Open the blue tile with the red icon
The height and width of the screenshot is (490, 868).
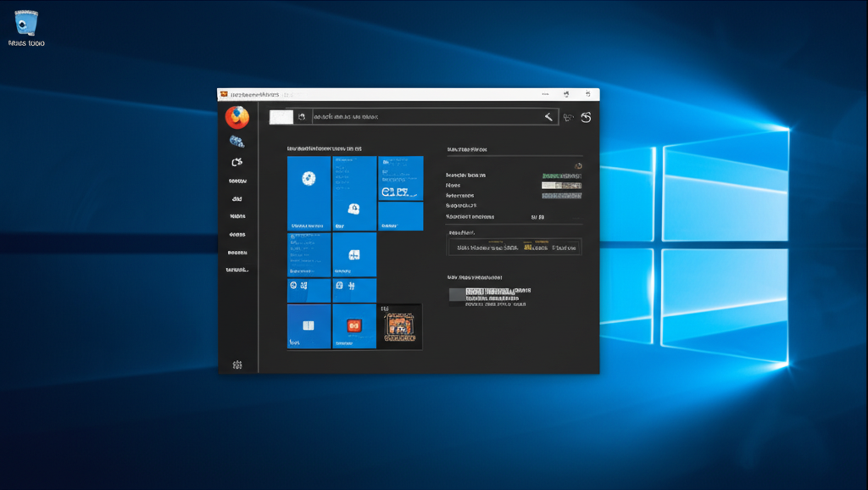pyautogui.click(x=354, y=326)
